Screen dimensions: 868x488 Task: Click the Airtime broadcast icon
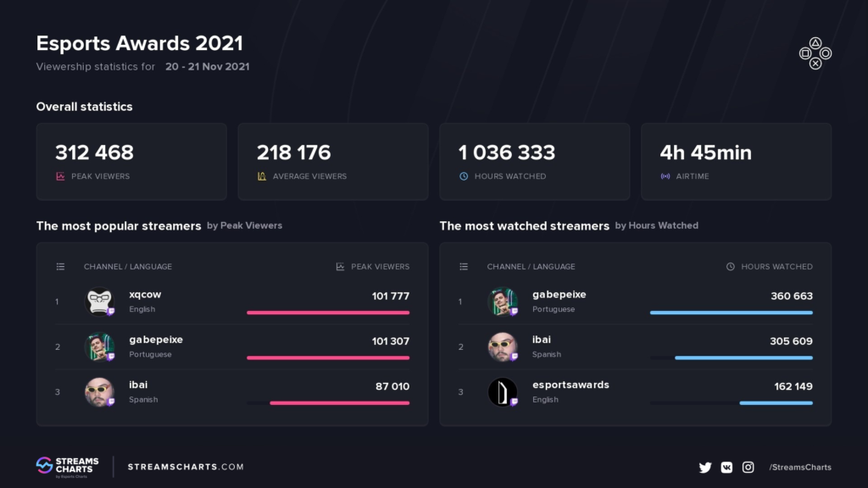pyautogui.click(x=665, y=176)
